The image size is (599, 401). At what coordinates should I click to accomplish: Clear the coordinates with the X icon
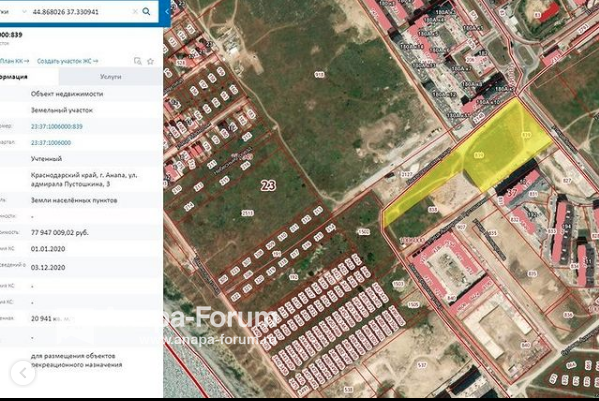(x=135, y=12)
